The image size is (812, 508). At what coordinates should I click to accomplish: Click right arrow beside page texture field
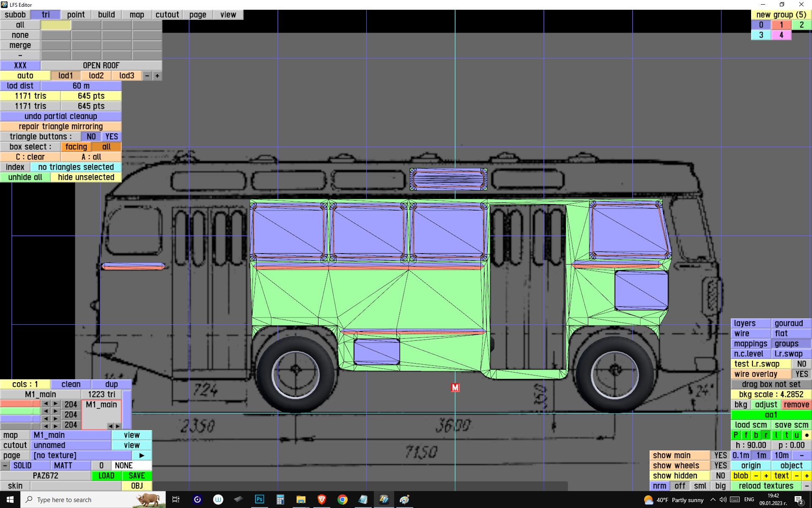click(142, 456)
